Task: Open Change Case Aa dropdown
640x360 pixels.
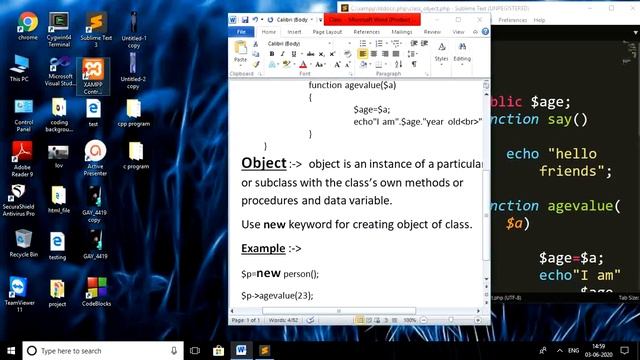Action: 320,64
